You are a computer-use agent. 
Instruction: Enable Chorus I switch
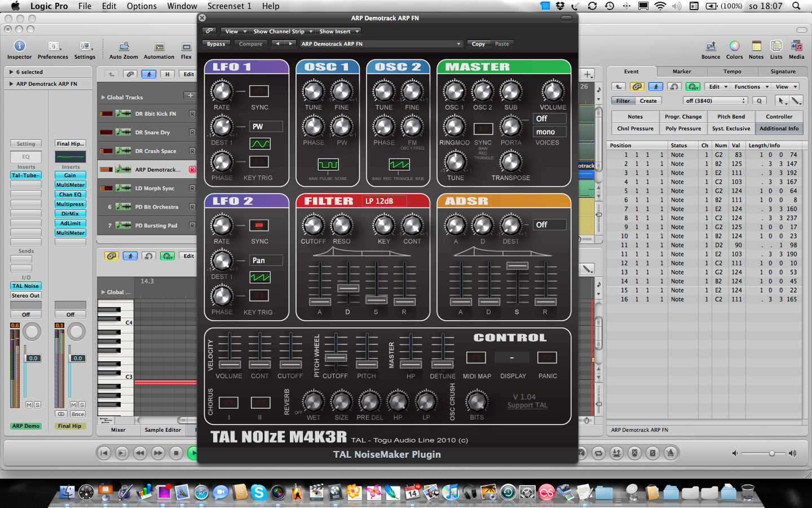[228, 402]
